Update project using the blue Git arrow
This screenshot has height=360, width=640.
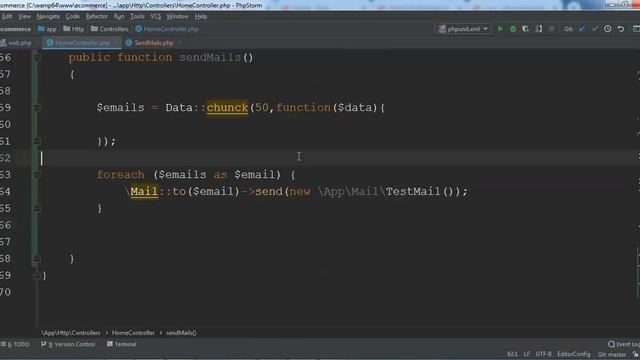click(x=582, y=29)
